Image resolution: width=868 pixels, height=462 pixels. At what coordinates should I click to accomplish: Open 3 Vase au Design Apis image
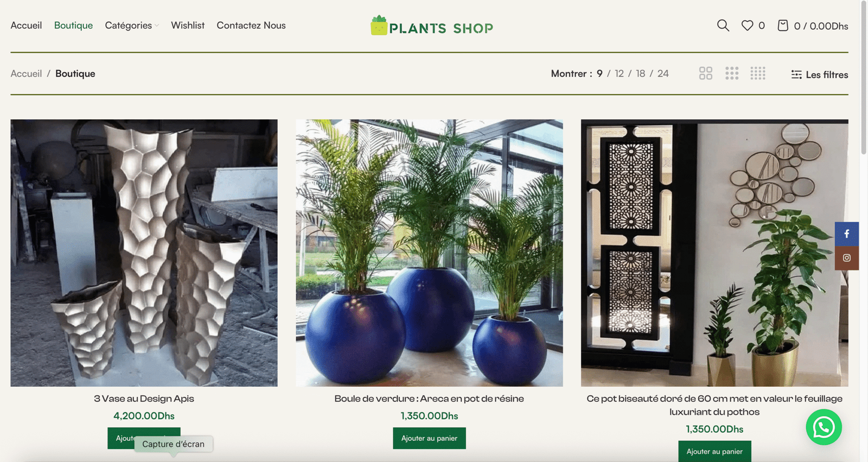(144, 253)
